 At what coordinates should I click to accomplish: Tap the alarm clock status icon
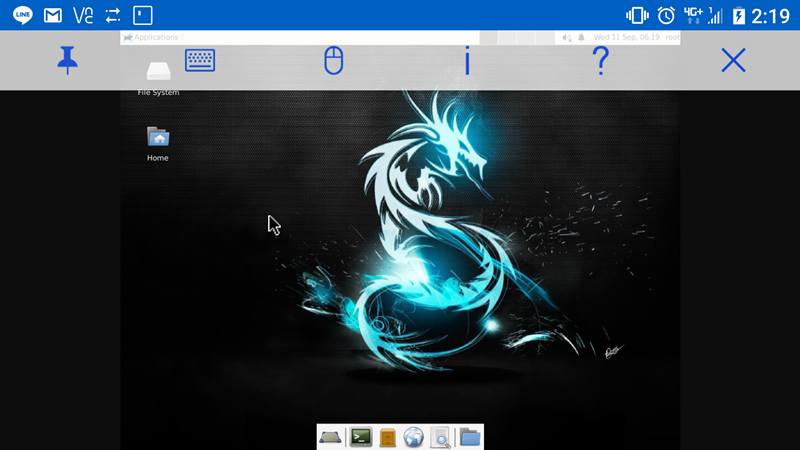(666, 15)
